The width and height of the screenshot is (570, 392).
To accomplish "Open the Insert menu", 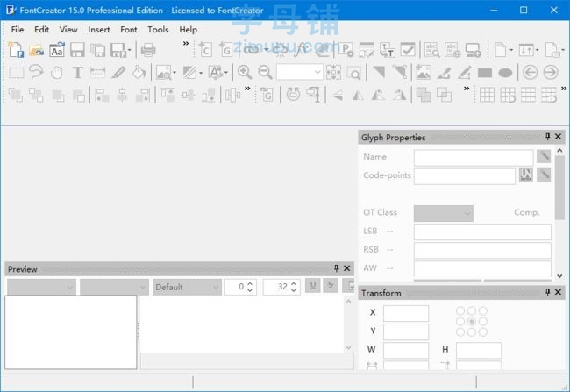I will pyautogui.click(x=99, y=30).
